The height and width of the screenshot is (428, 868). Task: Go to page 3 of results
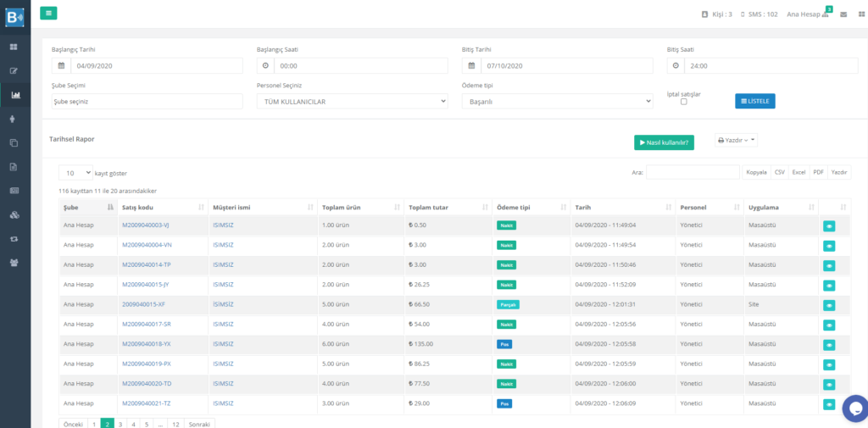click(120, 424)
